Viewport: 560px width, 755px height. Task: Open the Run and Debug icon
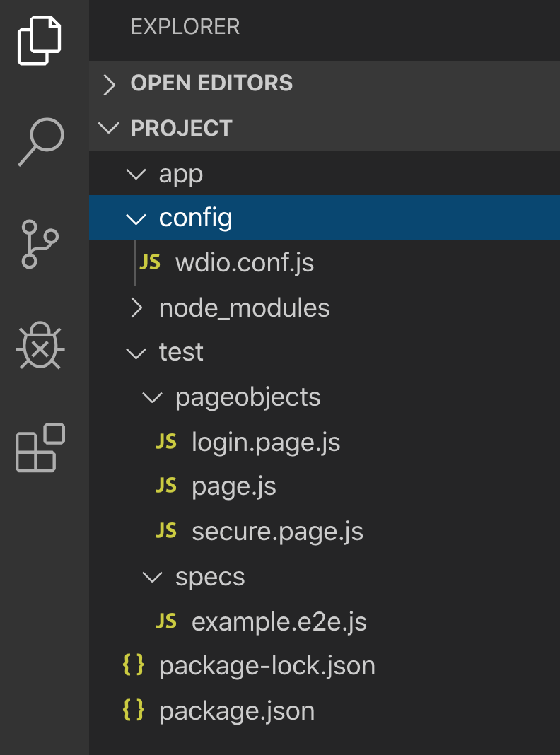coord(40,346)
